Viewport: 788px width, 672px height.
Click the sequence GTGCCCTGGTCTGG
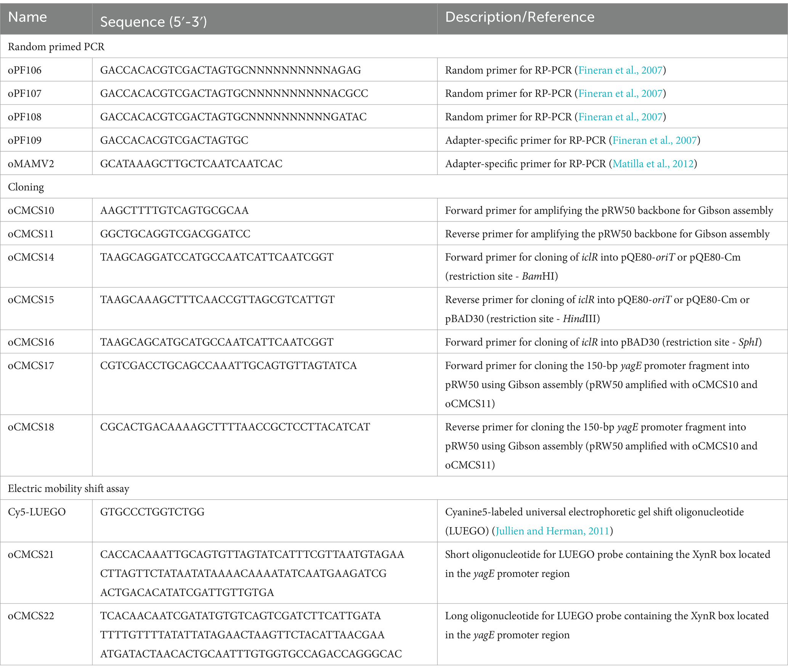152,512
